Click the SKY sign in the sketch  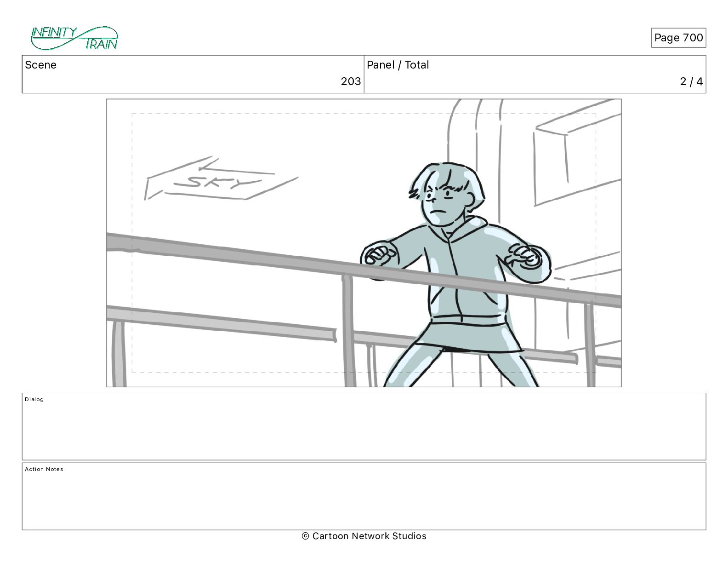pyautogui.click(x=222, y=179)
